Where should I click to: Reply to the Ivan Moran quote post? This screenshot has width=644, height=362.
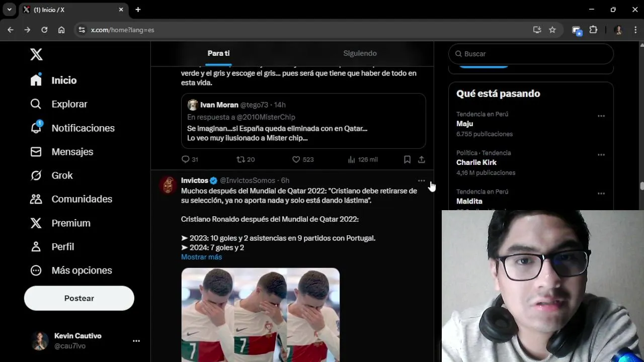pos(190,159)
